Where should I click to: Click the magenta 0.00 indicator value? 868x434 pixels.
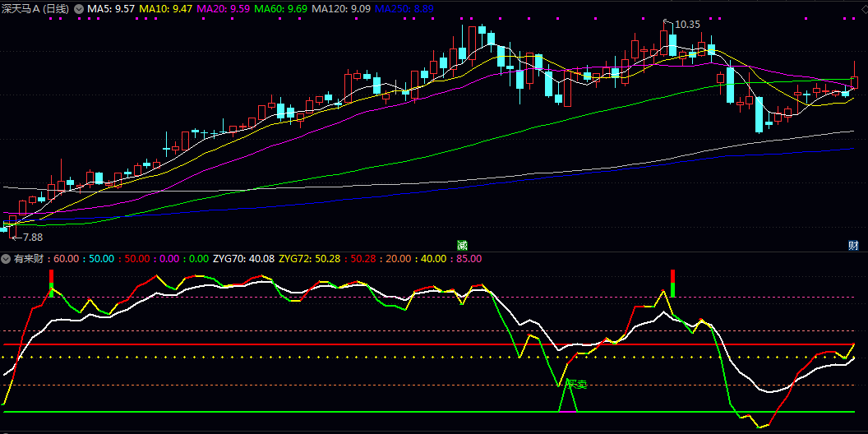(x=170, y=259)
